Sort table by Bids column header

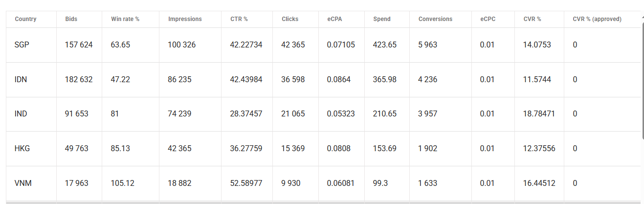click(x=71, y=19)
